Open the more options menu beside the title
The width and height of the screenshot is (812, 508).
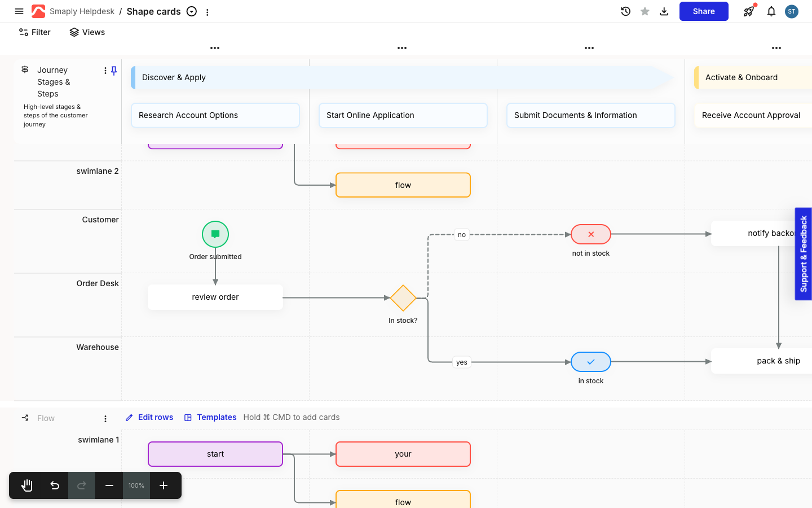point(208,12)
